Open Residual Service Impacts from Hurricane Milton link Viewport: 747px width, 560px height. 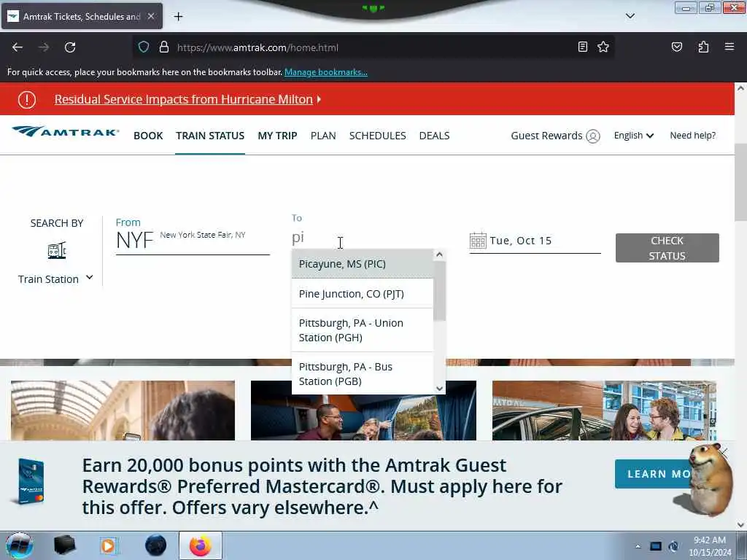183,99
